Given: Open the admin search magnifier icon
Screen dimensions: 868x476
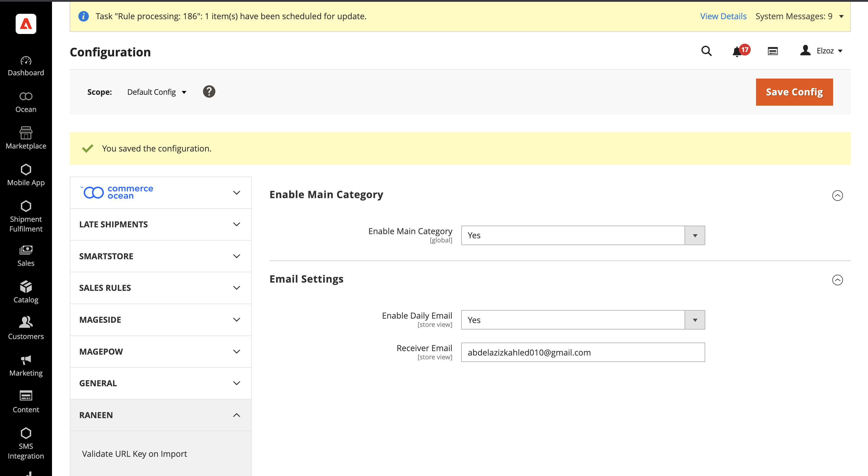Looking at the screenshot, I should pos(706,51).
